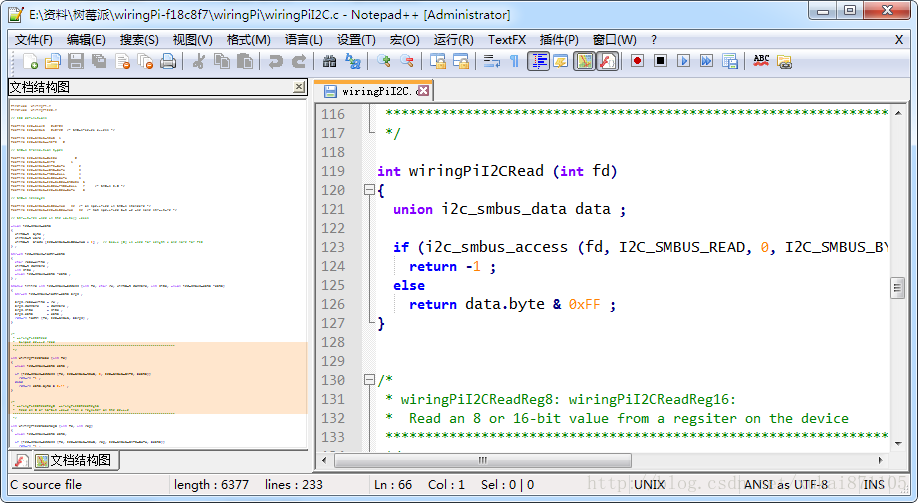This screenshot has width=918, height=503.
Task: Click the UNIX line-ending status field
Action: tap(650, 484)
